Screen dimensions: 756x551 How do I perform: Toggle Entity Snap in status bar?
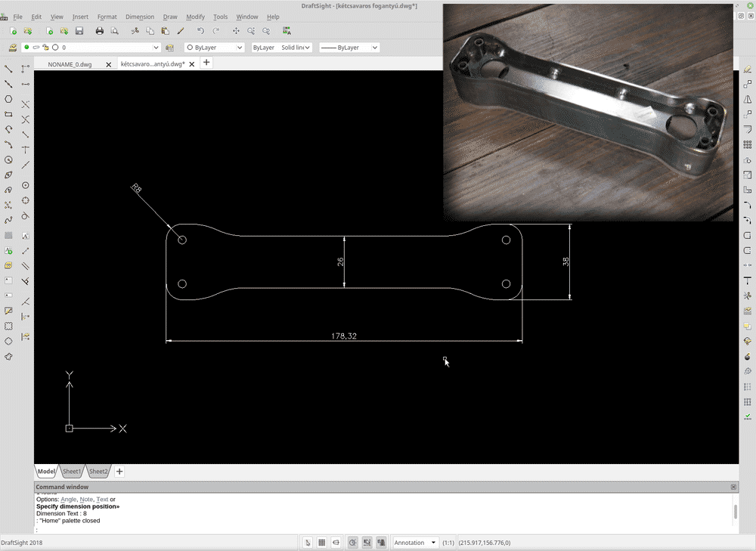(367, 543)
